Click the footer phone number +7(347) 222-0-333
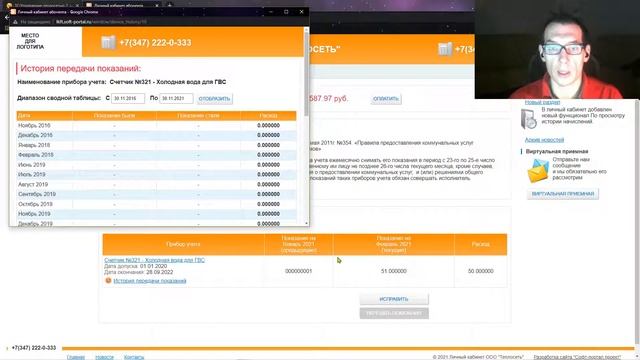Image resolution: width=640 pixels, height=360 pixels. tap(33, 348)
